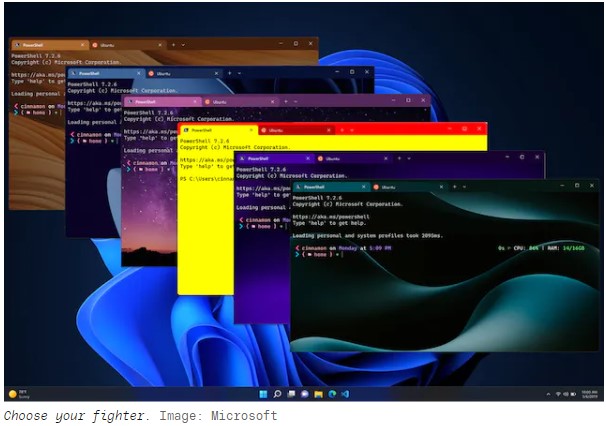Add a new tab in the violet window
Viewport: 606px width, 426px height.
[399, 158]
